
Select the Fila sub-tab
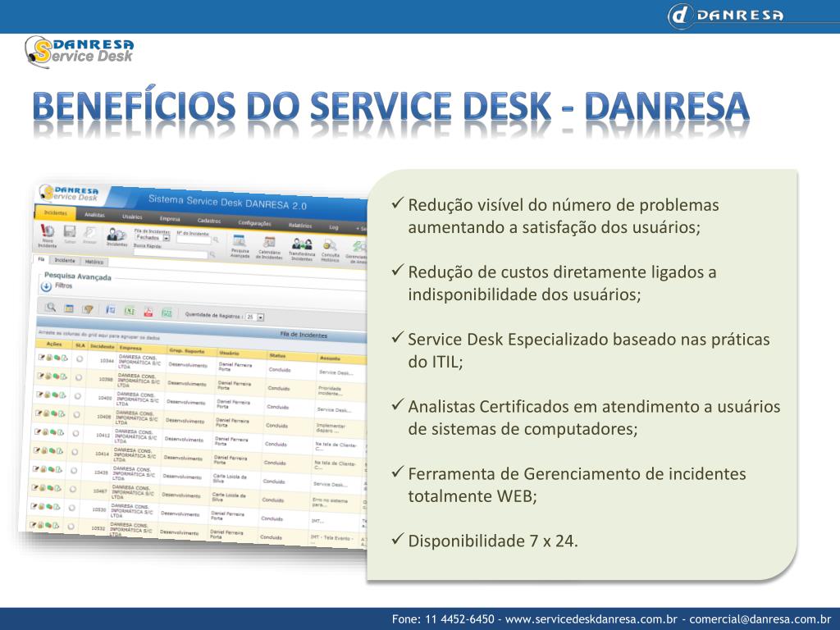point(41,259)
